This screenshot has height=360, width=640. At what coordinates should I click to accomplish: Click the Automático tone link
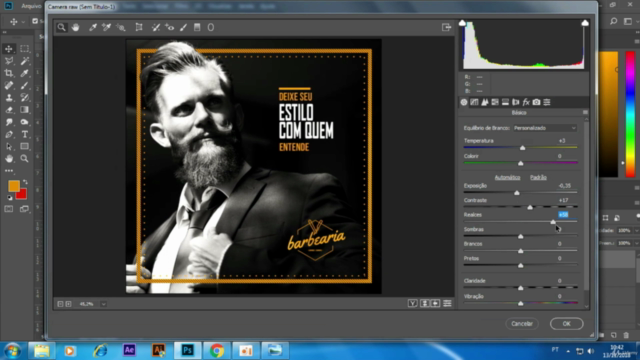[x=507, y=178]
